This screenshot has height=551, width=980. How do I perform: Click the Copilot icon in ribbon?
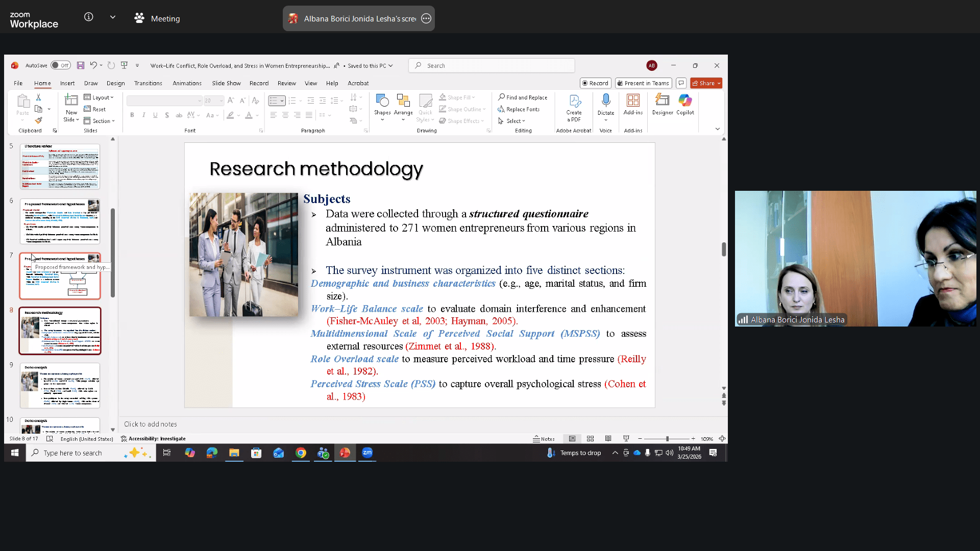[685, 101]
